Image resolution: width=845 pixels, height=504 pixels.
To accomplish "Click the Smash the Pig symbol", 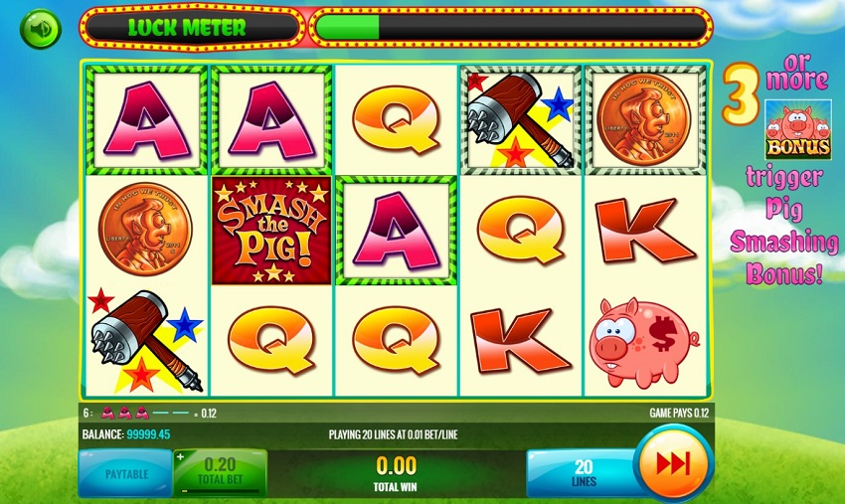I will point(271,231).
